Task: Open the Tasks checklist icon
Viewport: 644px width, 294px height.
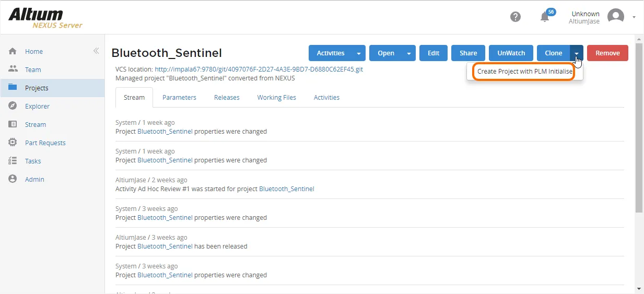Action: pos(13,161)
